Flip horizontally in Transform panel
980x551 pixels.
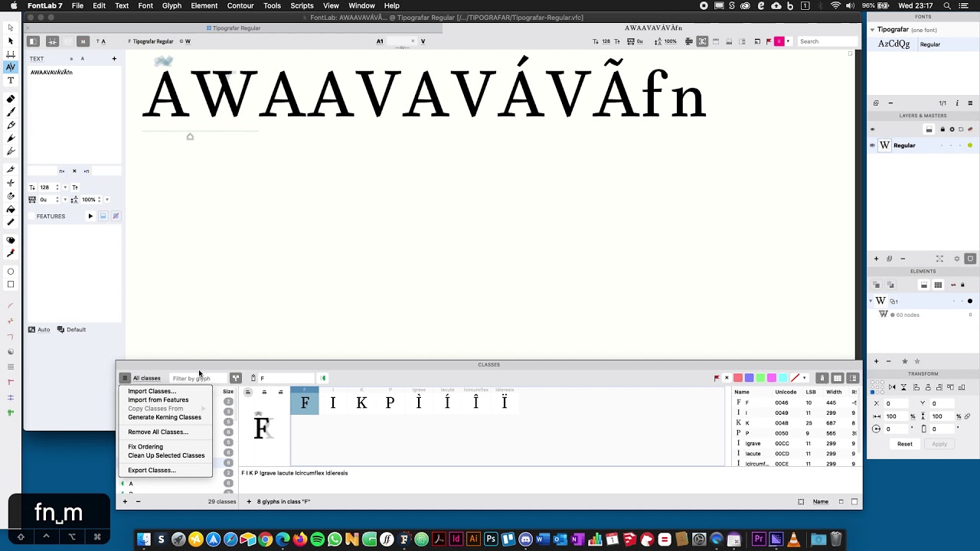892,387
